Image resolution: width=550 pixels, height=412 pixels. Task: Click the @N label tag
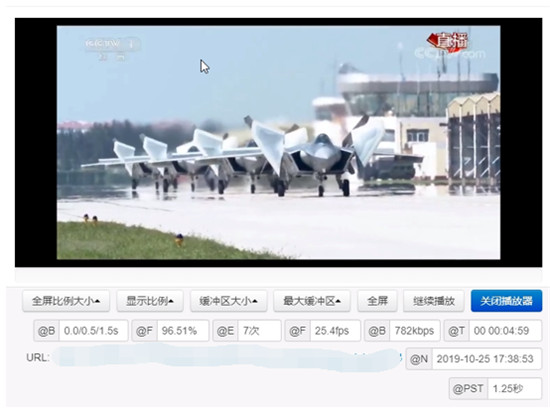tap(419, 359)
